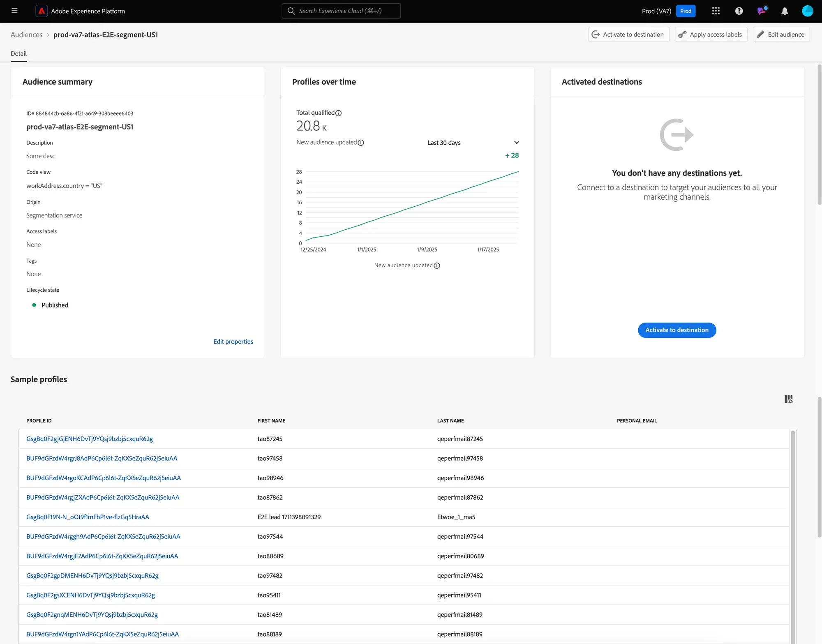This screenshot has height=644, width=822.
Task: Open the user profile avatar
Action: point(808,11)
